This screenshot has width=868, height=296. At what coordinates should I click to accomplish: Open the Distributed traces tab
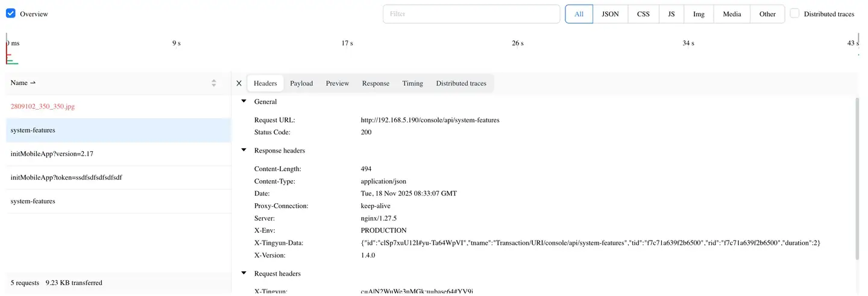[461, 83]
